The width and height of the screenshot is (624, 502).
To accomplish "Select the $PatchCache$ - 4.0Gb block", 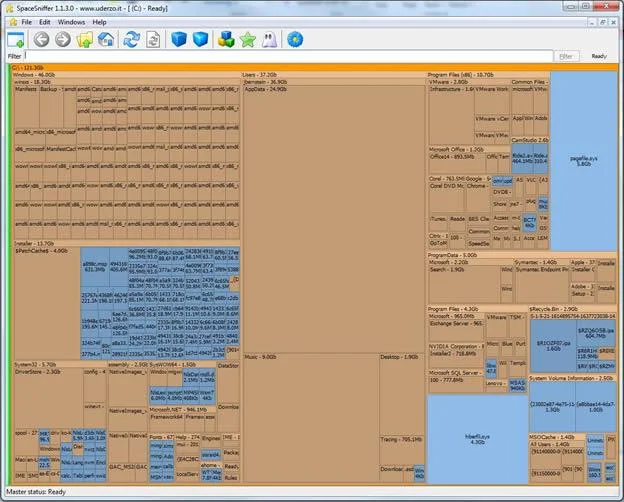I will [47, 304].
